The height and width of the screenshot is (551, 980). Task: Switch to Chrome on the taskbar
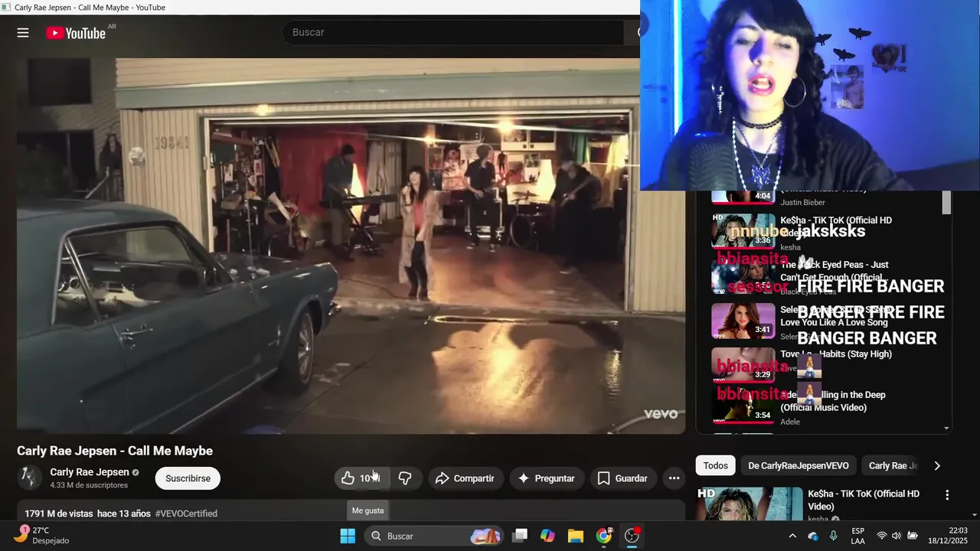click(x=604, y=536)
